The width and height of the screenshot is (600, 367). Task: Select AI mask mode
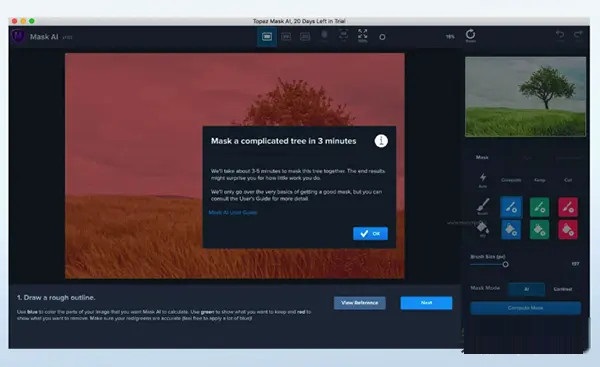coord(527,289)
